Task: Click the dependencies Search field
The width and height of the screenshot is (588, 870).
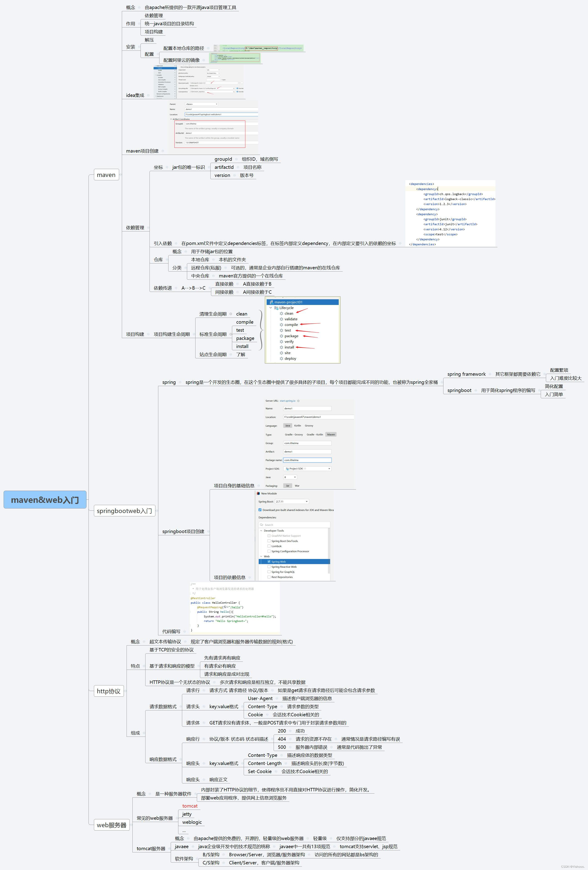Action: coord(294,525)
